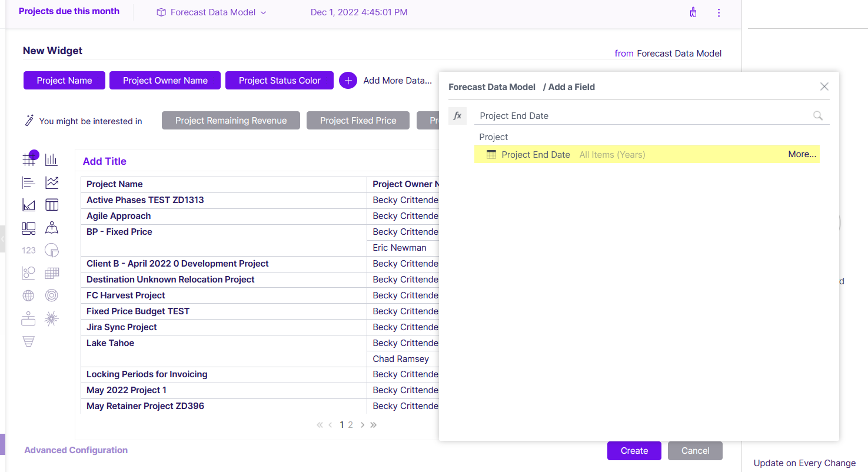Click the Add More Data plus button

348,81
